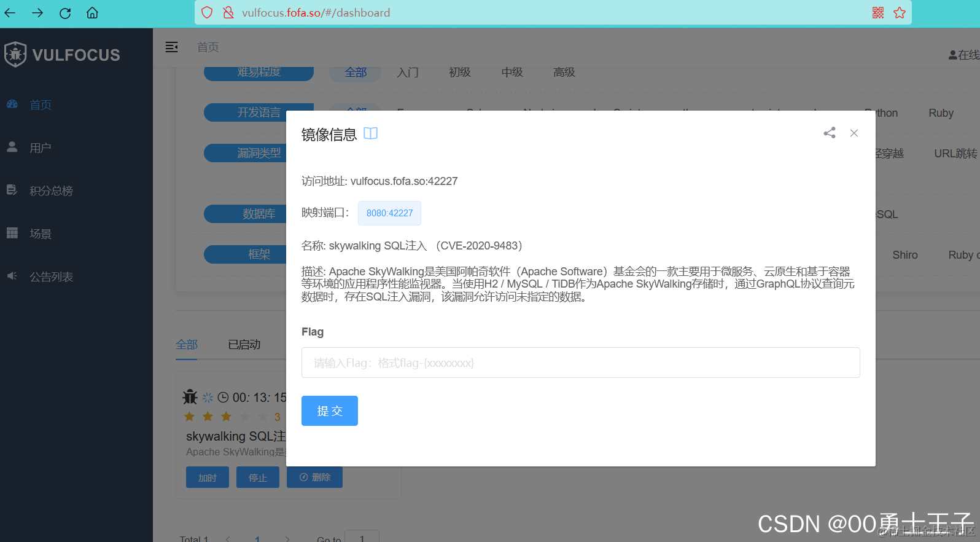980x542 pixels.
Task: Click the 漏洞类型 category label
Action: pos(259,153)
